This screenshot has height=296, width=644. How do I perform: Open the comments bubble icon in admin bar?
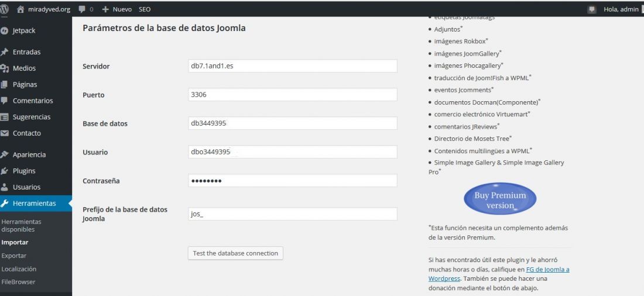point(82,9)
